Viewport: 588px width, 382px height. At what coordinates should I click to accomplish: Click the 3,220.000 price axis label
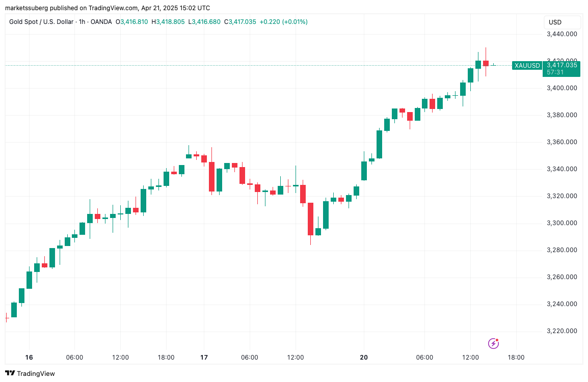pyautogui.click(x=562, y=331)
